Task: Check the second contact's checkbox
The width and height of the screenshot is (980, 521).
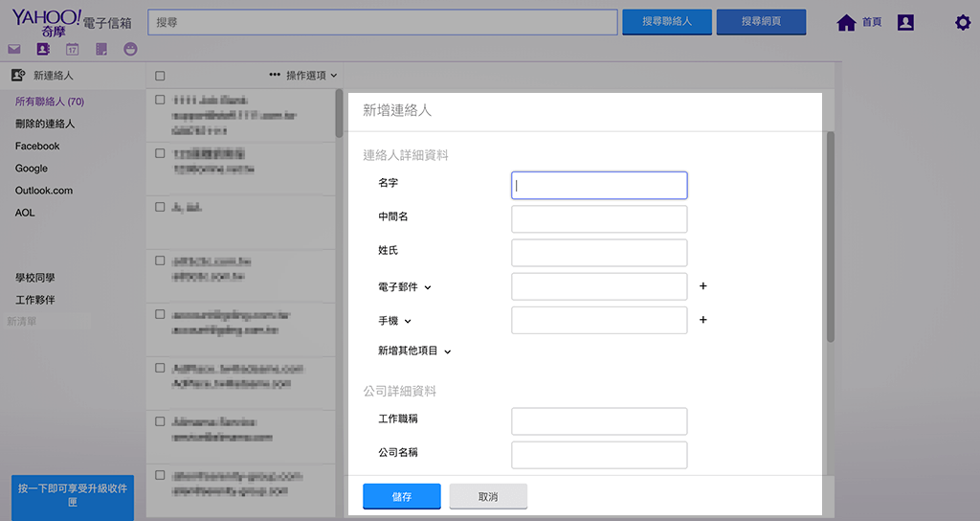Action: point(160,152)
